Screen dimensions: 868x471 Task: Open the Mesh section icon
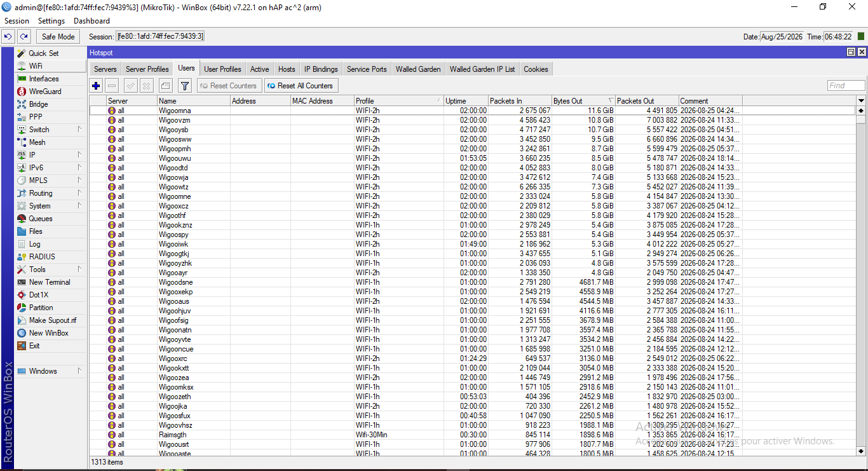pyautogui.click(x=22, y=142)
